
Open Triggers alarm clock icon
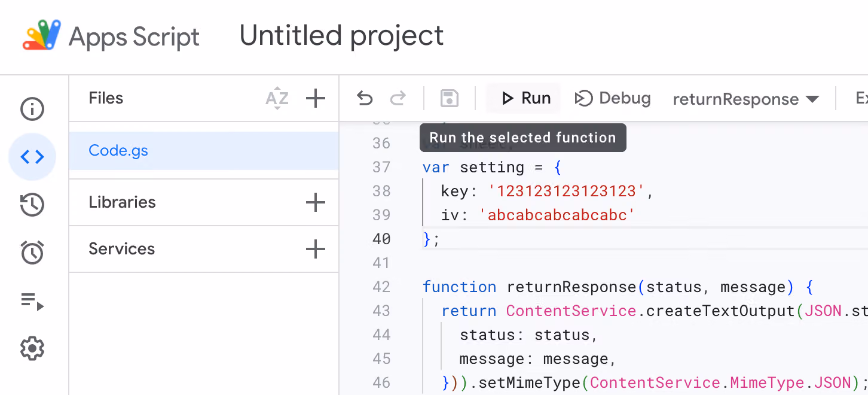[32, 253]
